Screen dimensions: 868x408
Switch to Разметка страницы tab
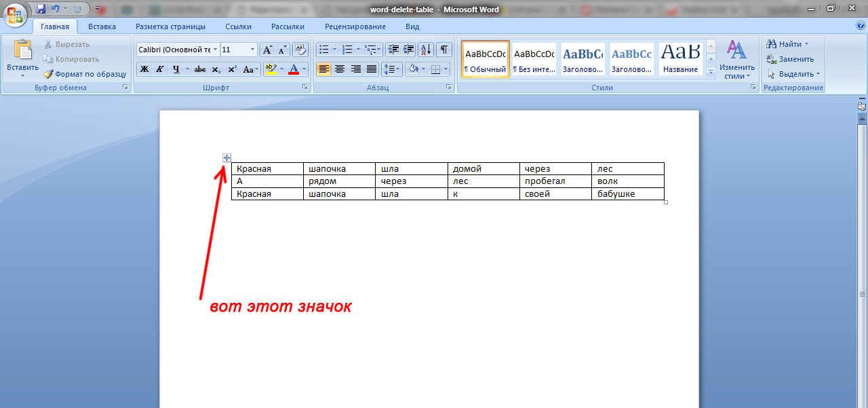(170, 26)
